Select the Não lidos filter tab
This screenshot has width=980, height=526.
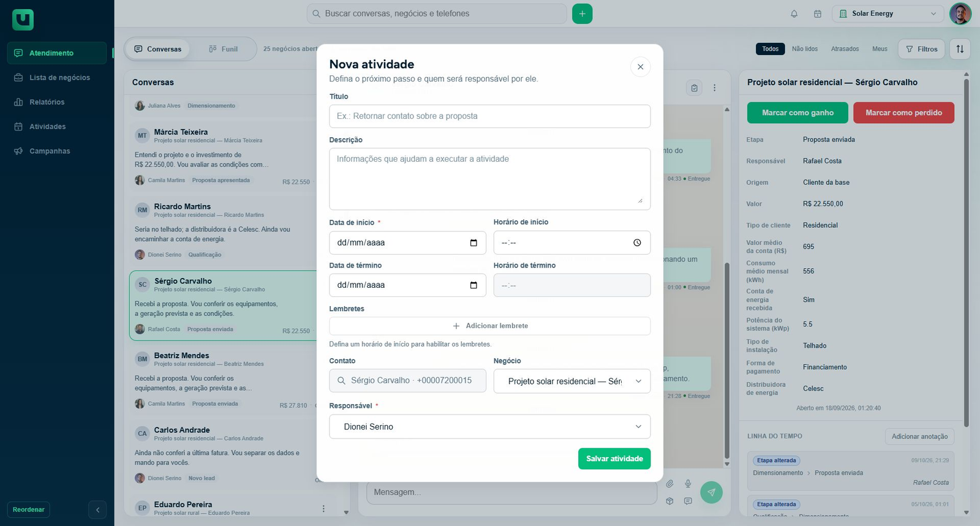[804, 49]
